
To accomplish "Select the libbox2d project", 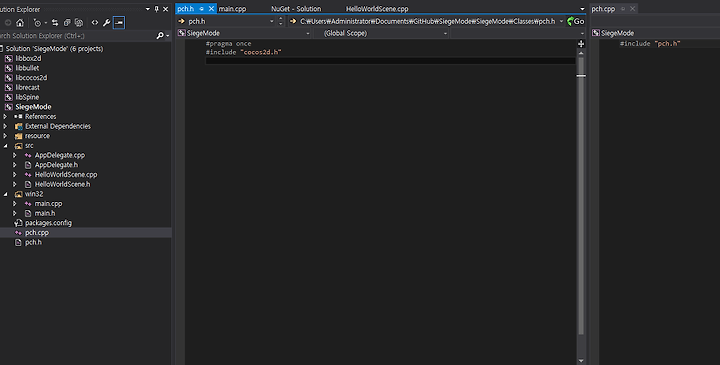I will tap(28, 58).
